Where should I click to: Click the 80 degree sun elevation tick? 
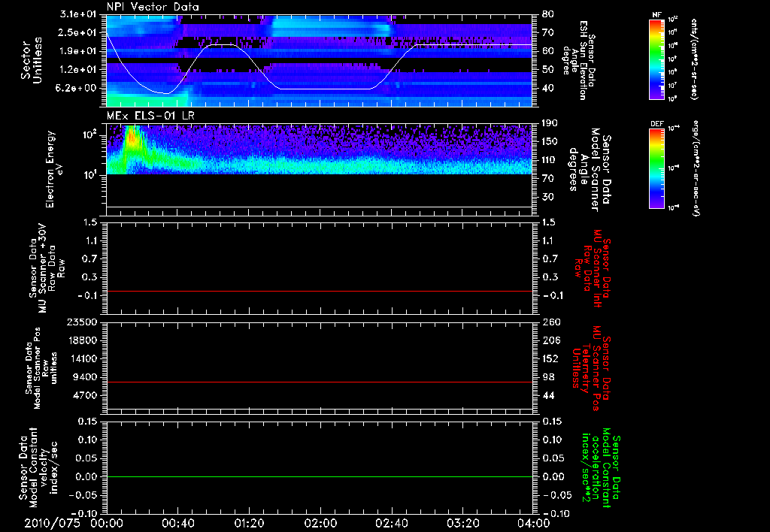(548, 14)
